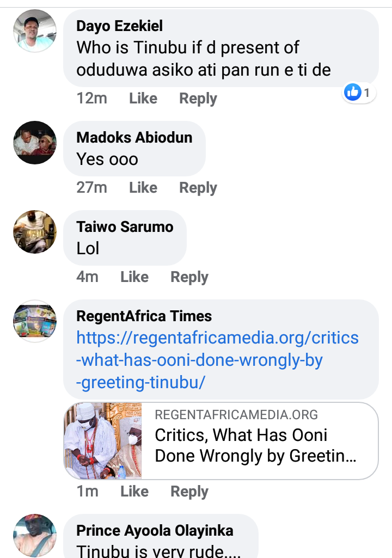Like Taiwo Sarumo's "Lol" comment
This screenshot has width=392, height=558.
[x=134, y=277]
